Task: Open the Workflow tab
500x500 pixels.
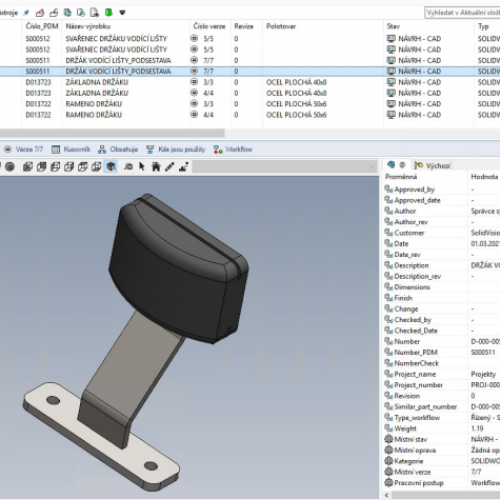Action: click(233, 149)
